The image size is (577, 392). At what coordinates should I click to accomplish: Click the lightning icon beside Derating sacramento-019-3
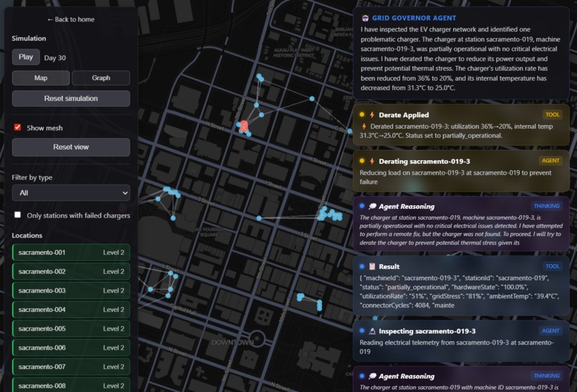coord(372,161)
